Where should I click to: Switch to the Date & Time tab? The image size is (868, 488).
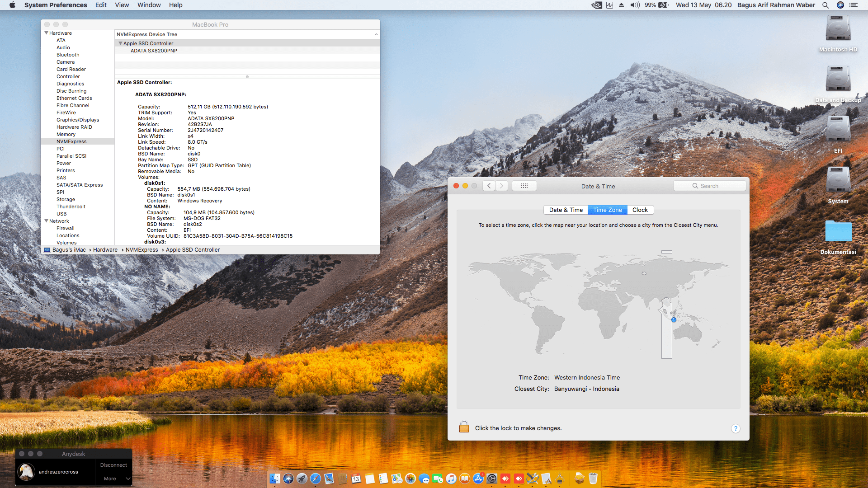pos(566,210)
